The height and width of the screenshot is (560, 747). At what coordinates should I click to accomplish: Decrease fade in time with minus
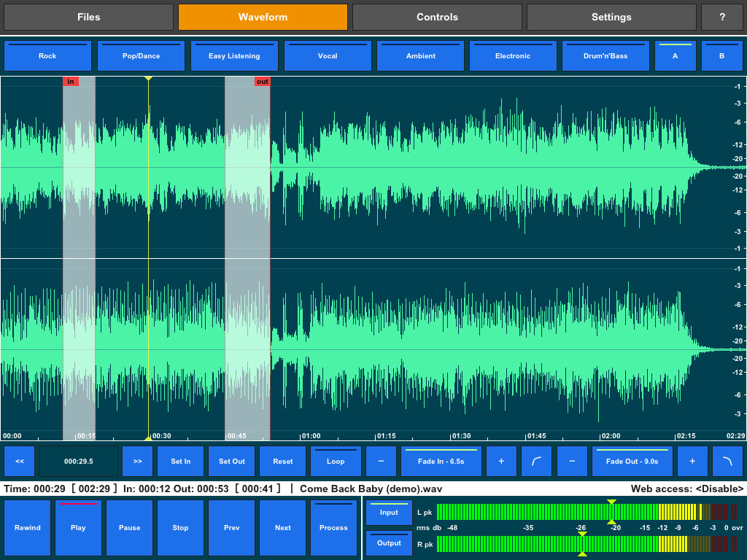point(381,461)
